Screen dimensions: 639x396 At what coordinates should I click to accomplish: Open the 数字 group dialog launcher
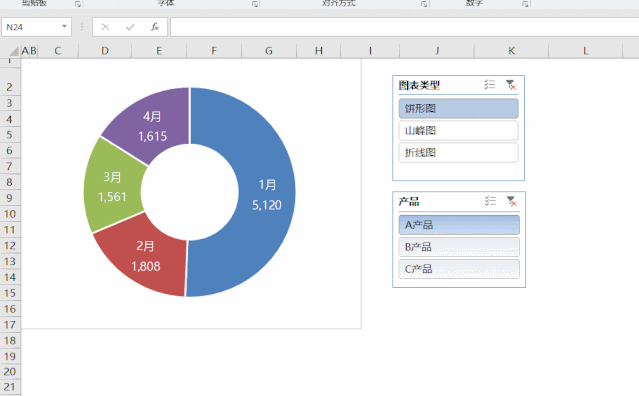525,4
